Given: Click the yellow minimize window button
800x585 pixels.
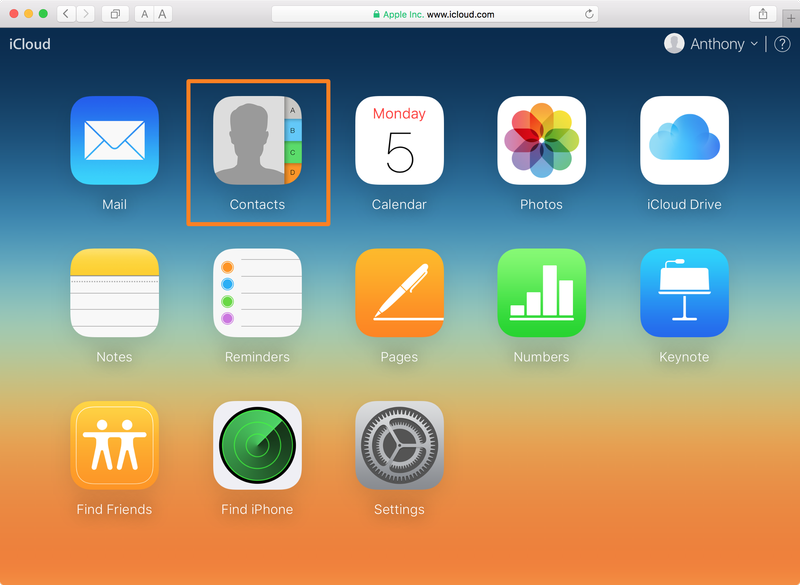Looking at the screenshot, I should [29, 14].
